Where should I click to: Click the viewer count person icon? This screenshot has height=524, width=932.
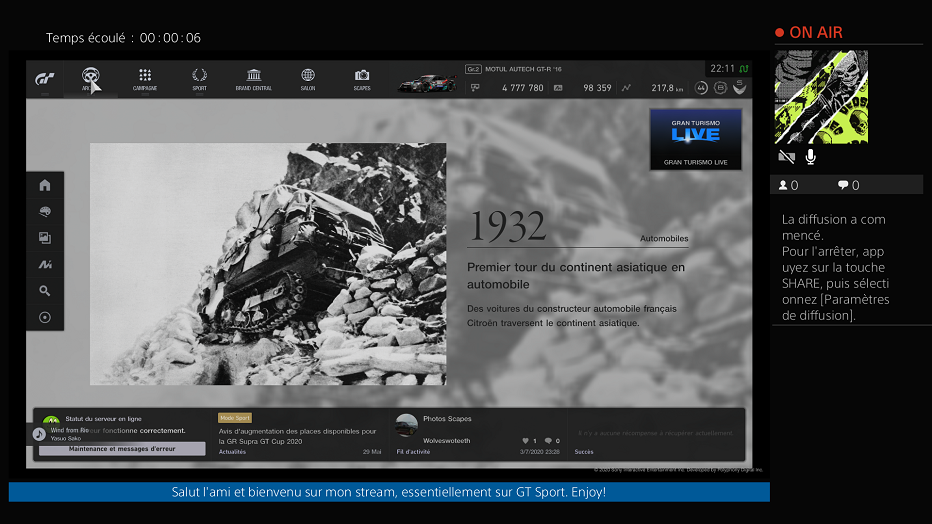pos(783,185)
